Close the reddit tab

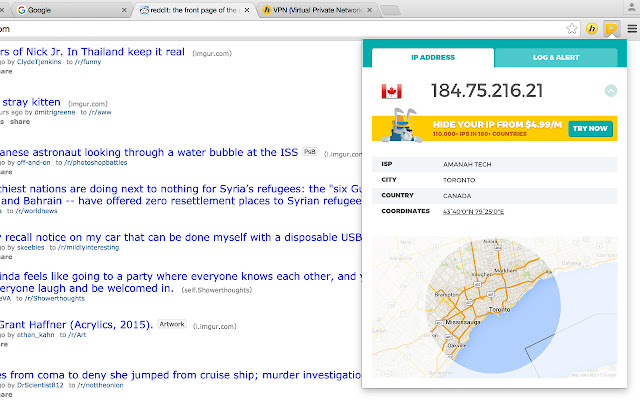pyautogui.click(x=247, y=10)
